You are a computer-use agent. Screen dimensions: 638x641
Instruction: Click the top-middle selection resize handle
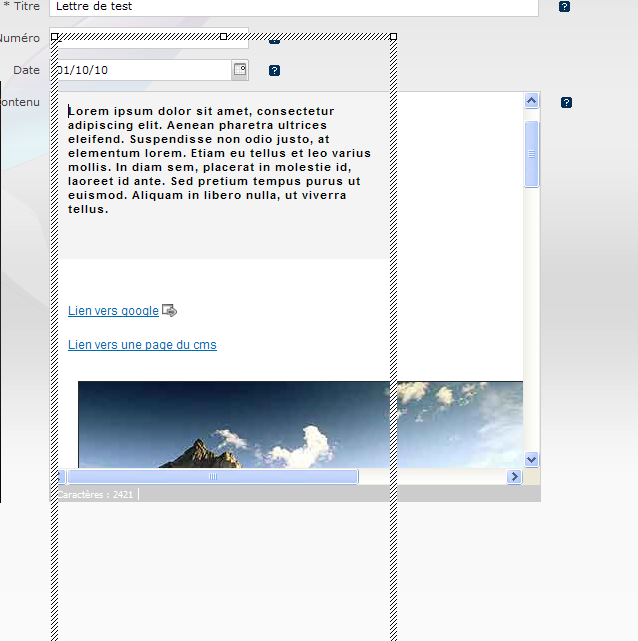pyautogui.click(x=224, y=36)
